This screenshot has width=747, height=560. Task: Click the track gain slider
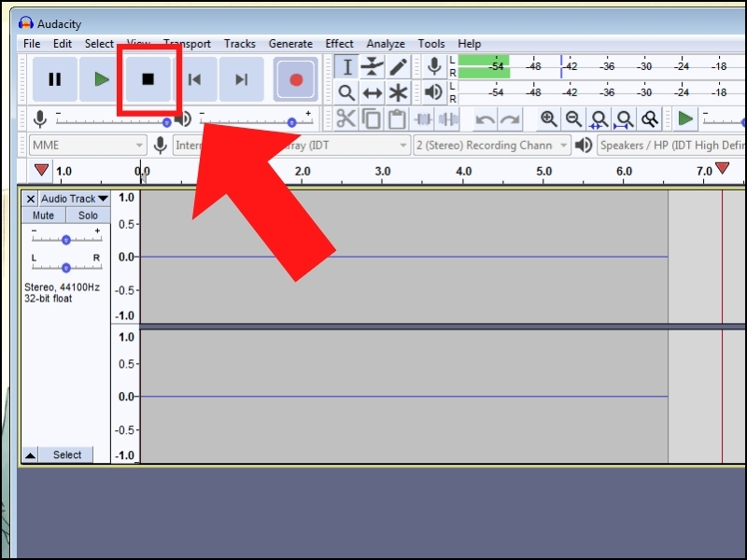click(x=65, y=240)
